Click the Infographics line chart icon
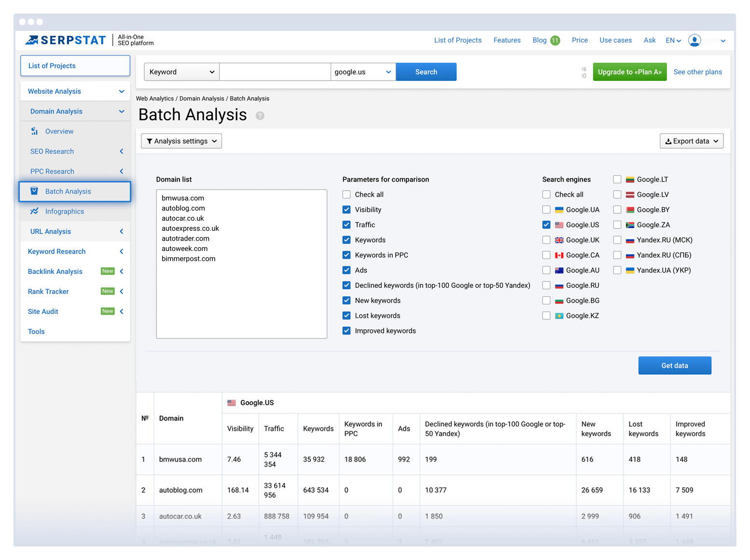The height and width of the screenshot is (560, 750). point(34,211)
